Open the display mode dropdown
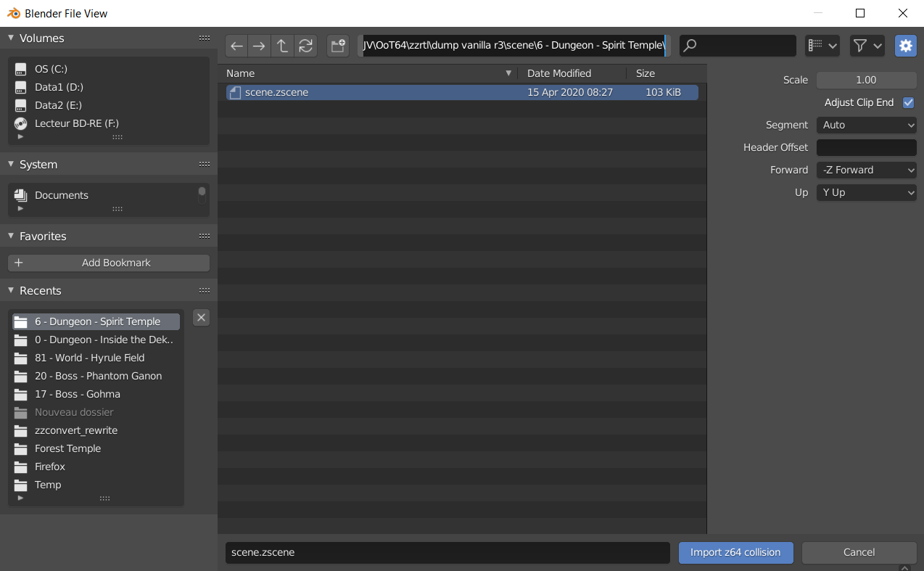The height and width of the screenshot is (571, 924). point(822,46)
